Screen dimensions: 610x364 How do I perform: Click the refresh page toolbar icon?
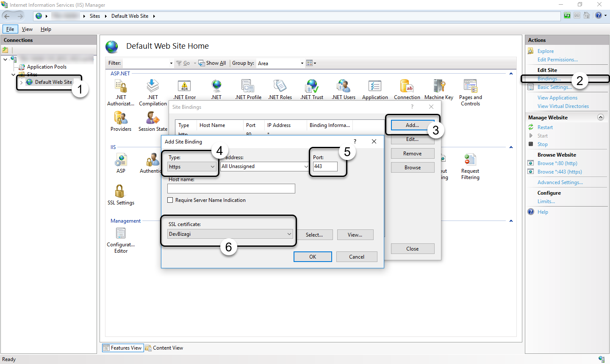coord(567,15)
